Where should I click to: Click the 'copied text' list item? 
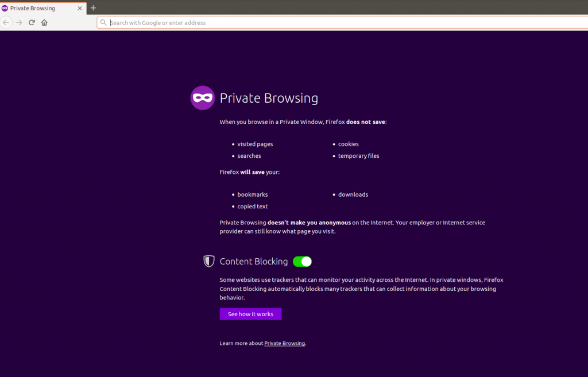coord(253,207)
